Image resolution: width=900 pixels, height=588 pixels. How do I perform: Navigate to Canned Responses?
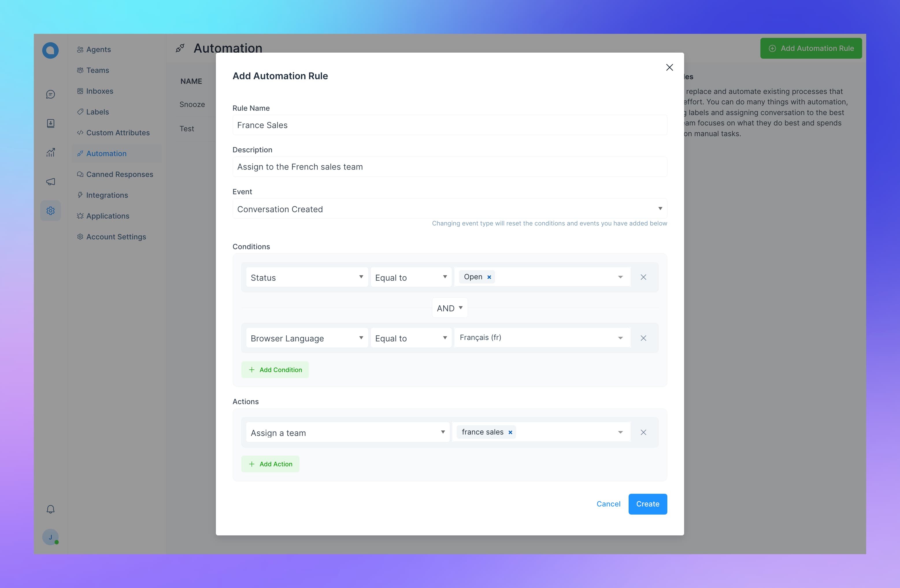point(119,174)
